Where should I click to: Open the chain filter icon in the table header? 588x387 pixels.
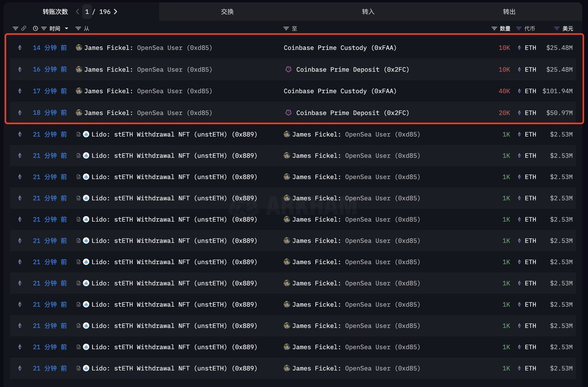(x=16, y=29)
